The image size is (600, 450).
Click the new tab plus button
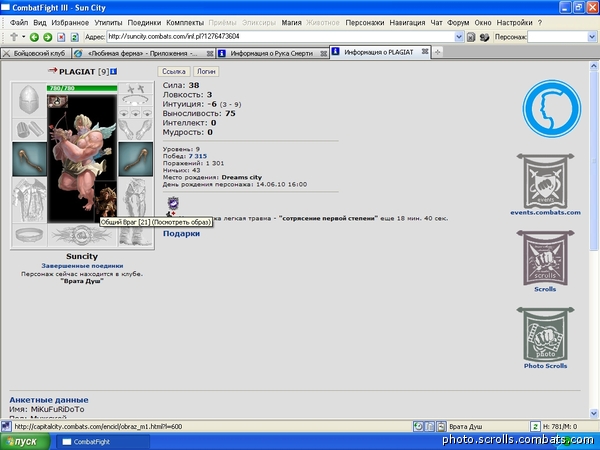(x=437, y=52)
